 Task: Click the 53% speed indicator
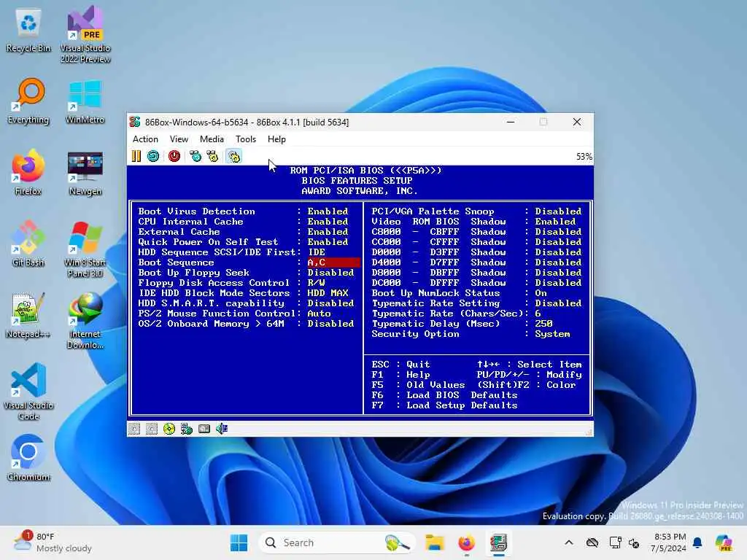584,157
